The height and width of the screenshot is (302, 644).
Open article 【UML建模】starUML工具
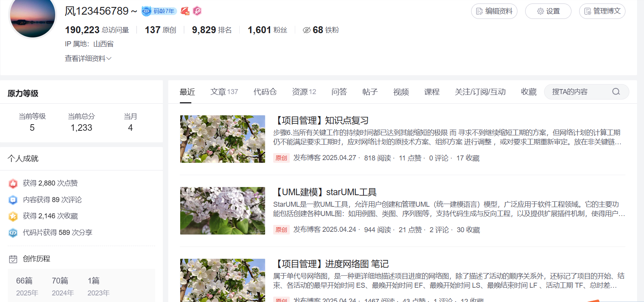pos(325,192)
